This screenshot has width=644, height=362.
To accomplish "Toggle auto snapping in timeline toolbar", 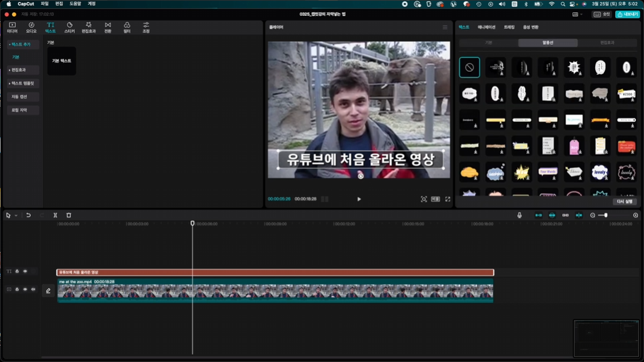I will click(552, 215).
